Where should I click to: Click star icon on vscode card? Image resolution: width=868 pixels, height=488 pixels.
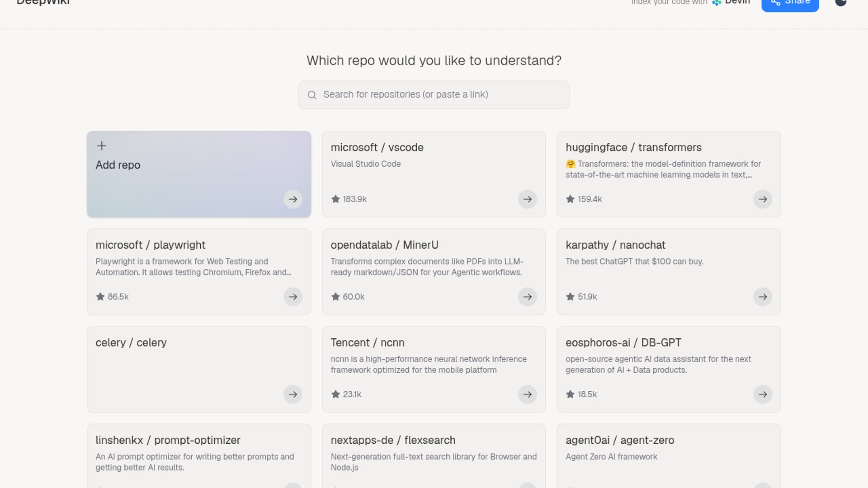point(335,199)
